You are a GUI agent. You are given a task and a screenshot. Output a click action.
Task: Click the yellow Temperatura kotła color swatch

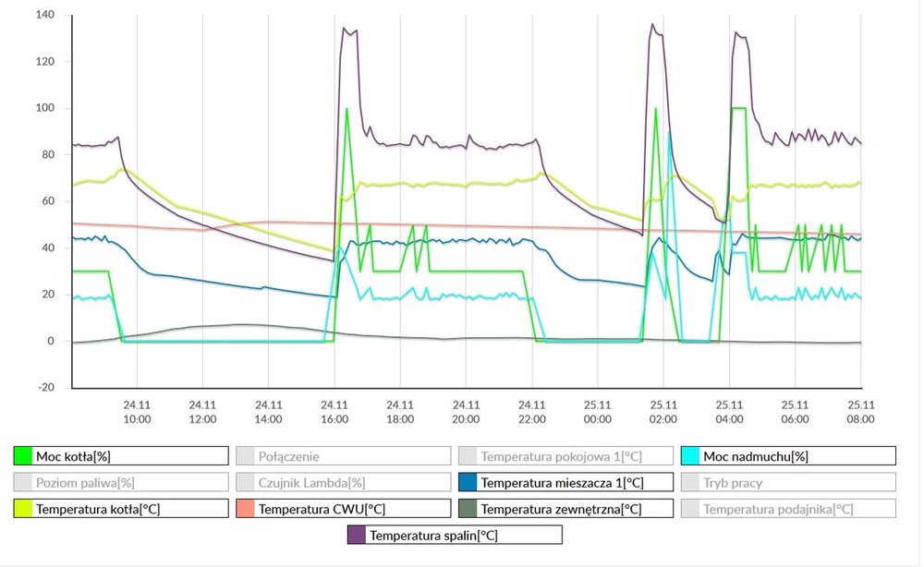click(x=23, y=509)
